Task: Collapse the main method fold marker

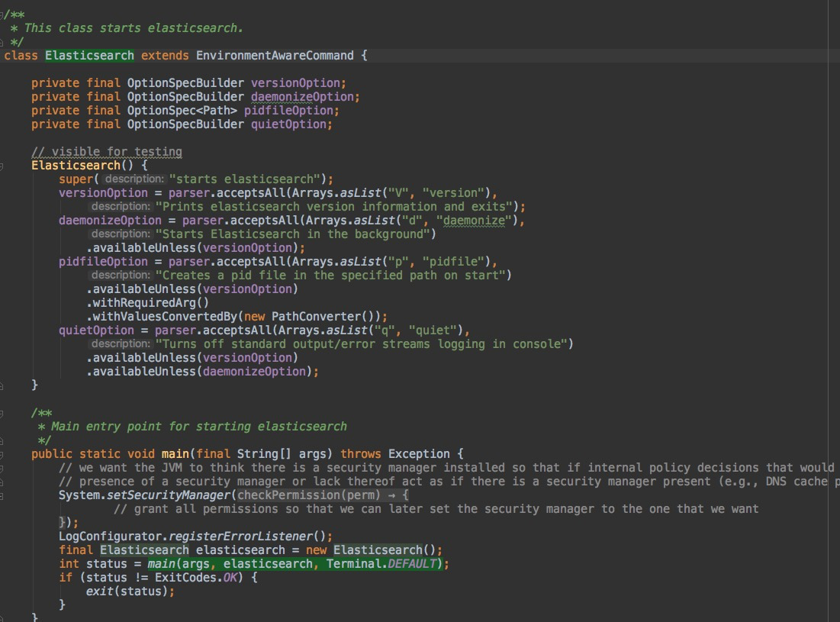Action: pyautogui.click(x=2, y=455)
